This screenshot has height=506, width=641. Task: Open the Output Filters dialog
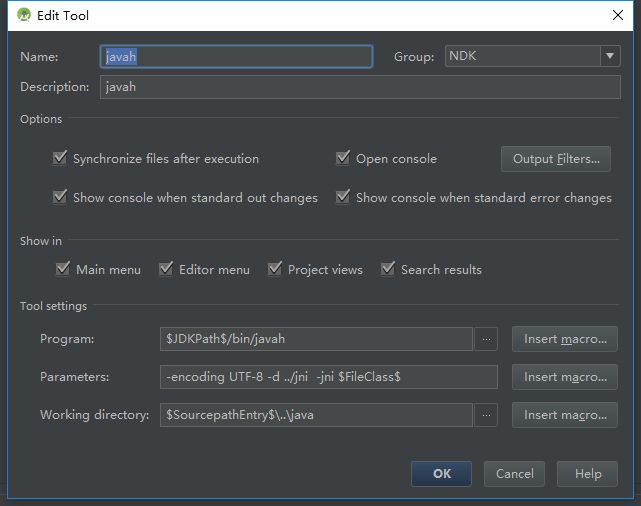tap(556, 159)
